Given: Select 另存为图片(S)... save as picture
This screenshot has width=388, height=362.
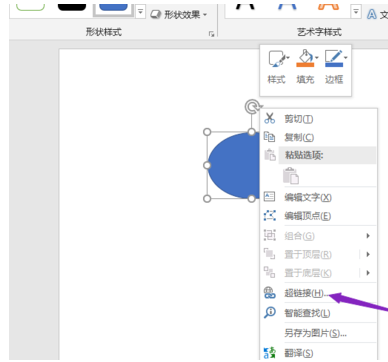Looking at the screenshot, I should [x=318, y=333].
